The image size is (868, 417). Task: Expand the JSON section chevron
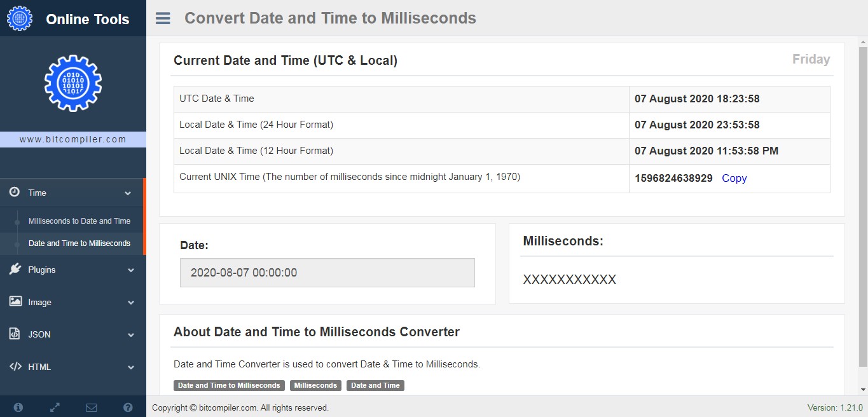coord(130,334)
